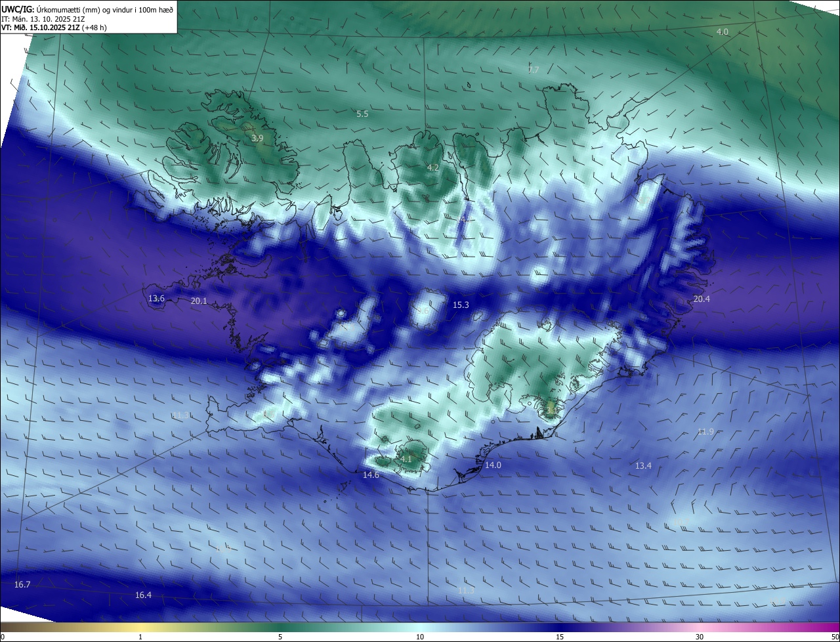Click the 1 tick on the color scale
This screenshot has height=642, width=840.
click(140, 637)
